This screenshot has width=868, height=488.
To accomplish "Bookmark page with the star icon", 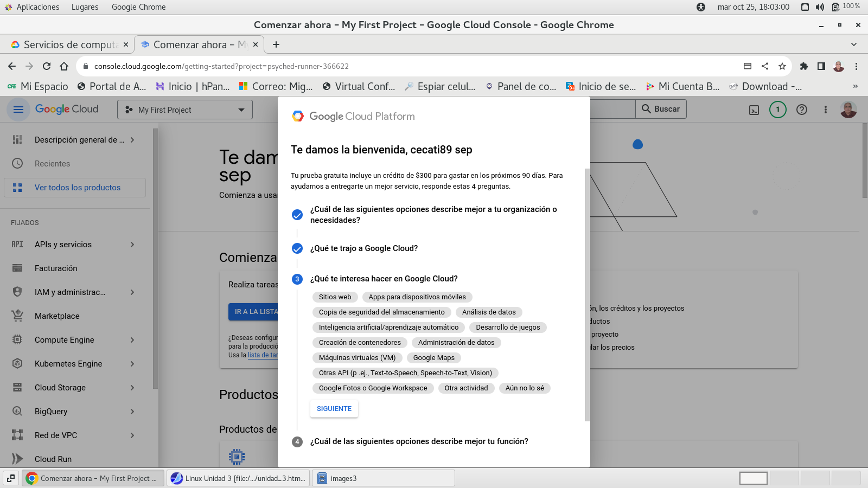I will (x=782, y=66).
